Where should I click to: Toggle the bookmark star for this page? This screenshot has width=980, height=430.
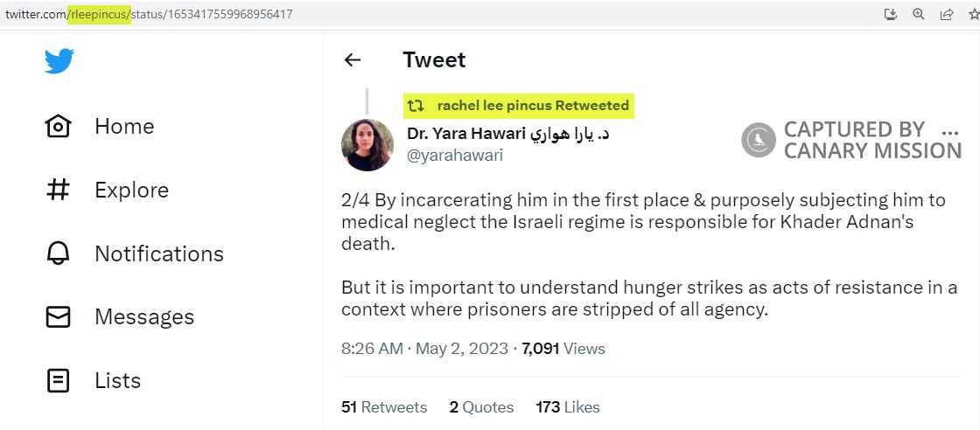click(972, 14)
